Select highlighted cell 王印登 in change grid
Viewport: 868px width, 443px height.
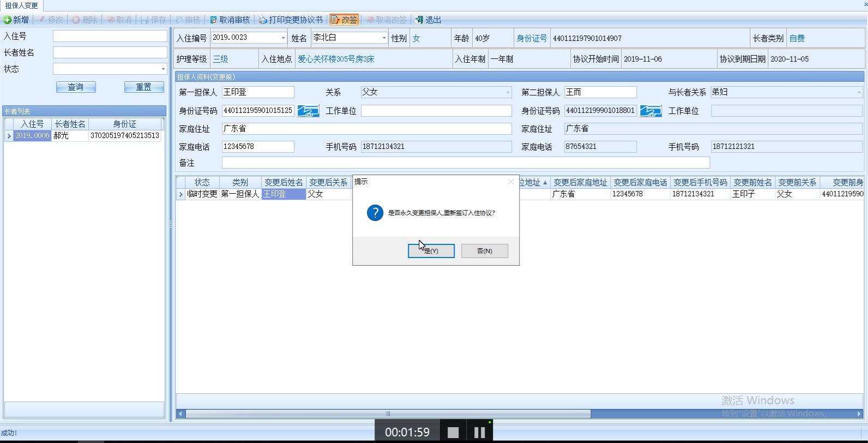tap(284, 194)
